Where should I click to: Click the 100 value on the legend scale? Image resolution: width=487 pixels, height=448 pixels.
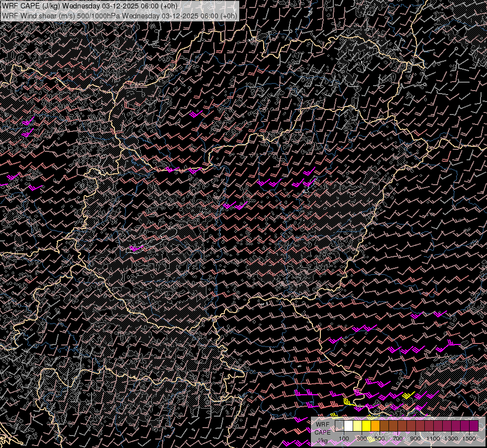(x=344, y=439)
